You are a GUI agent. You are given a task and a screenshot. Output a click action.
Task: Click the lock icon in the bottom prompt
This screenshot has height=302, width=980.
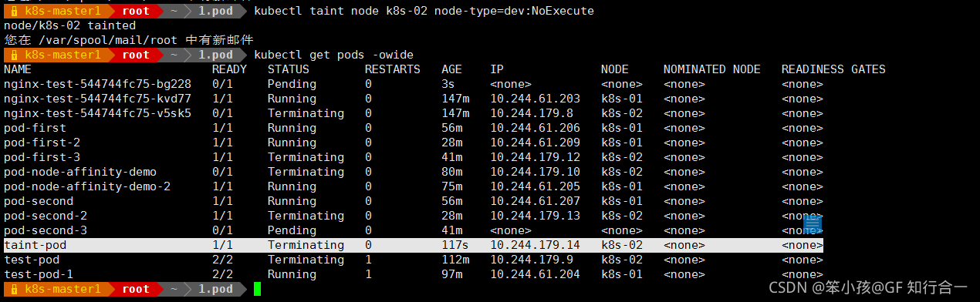(x=14, y=290)
